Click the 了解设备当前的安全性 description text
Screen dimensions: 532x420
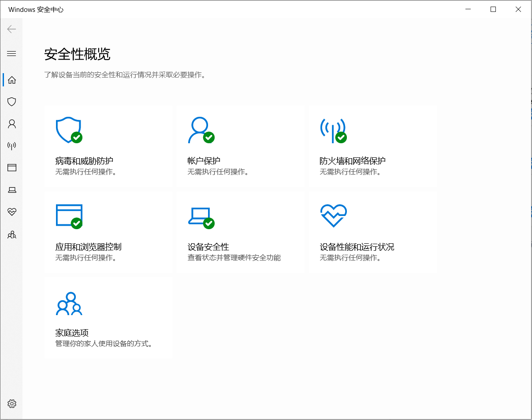click(x=125, y=75)
